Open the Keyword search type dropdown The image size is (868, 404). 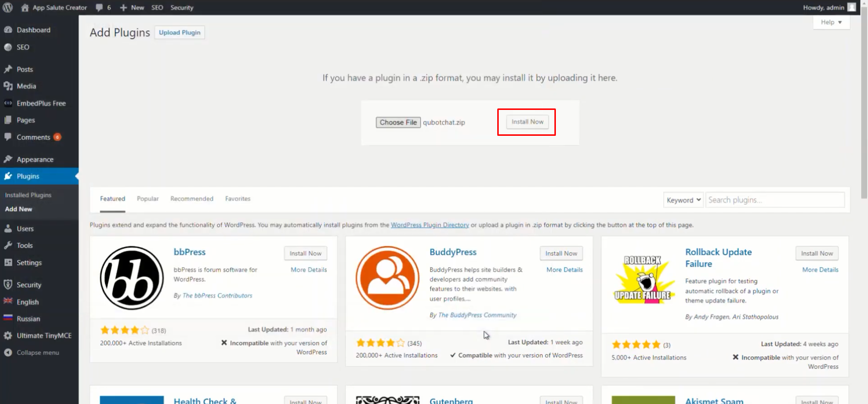[683, 200]
